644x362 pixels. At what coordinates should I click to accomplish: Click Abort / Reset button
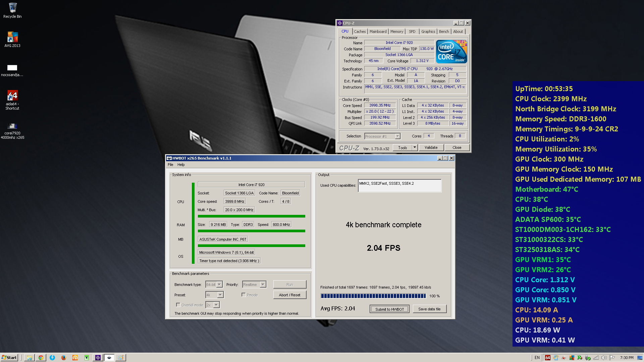pos(290,295)
